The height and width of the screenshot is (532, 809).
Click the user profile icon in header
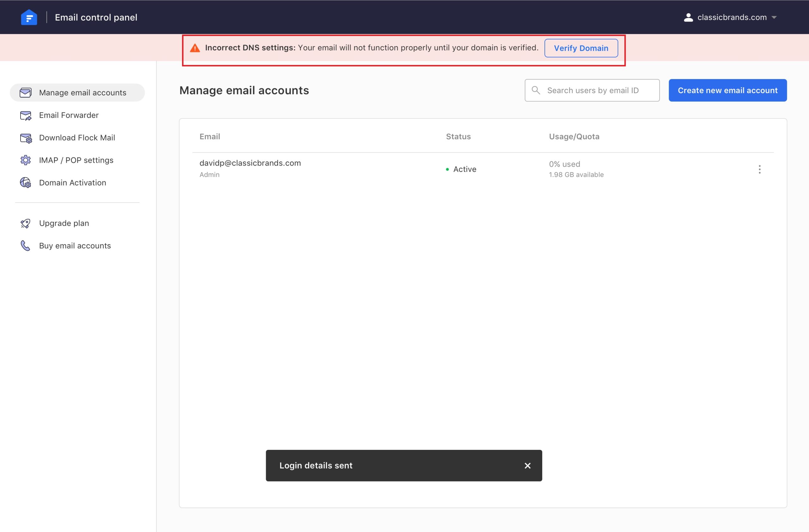click(688, 17)
